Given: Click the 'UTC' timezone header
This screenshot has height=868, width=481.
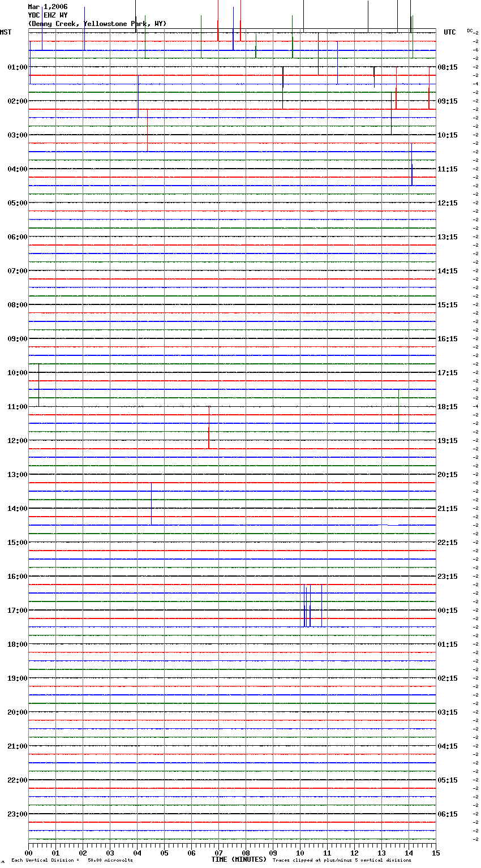Looking at the screenshot, I should click(x=450, y=32).
